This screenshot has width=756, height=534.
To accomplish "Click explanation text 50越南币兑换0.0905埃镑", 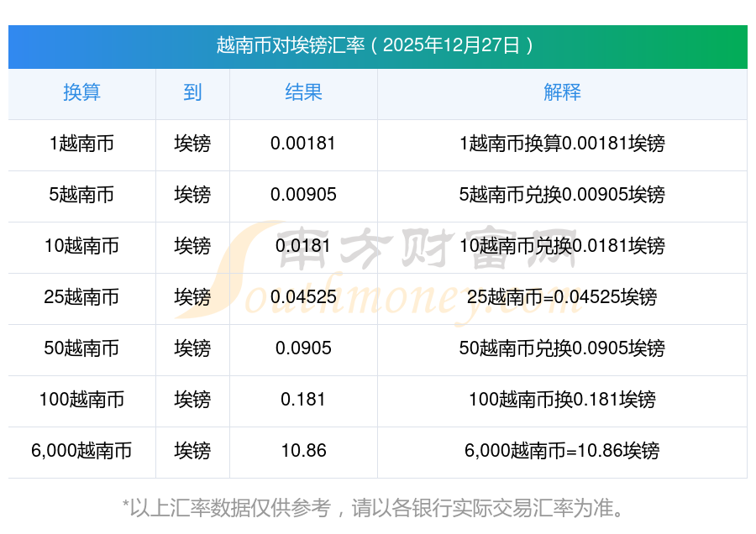I will [562, 348].
